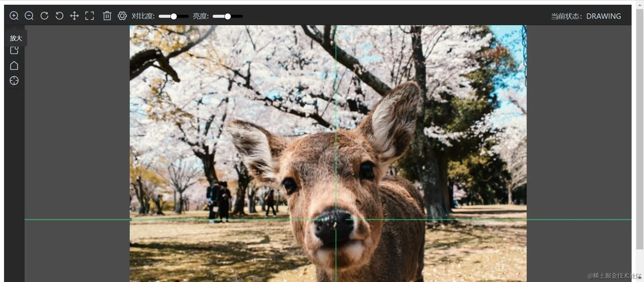The image size is (644, 282).
Task: Click the 当前状态: DRAWING status text
Action: pyautogui.click(x=586, y=16)
